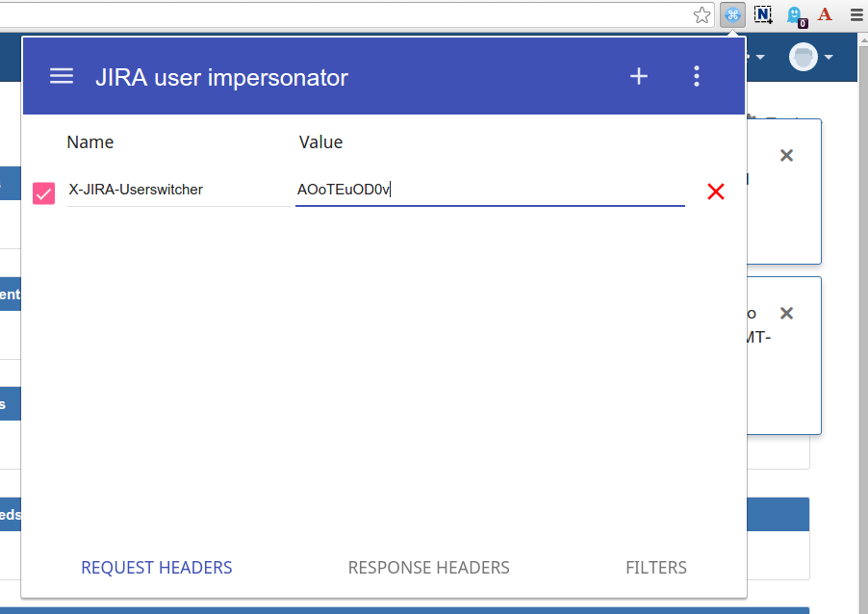The height and width of the screenshot is (614, 868).
Task: Open the three-dot more options menu
Action: coord(698,77)
